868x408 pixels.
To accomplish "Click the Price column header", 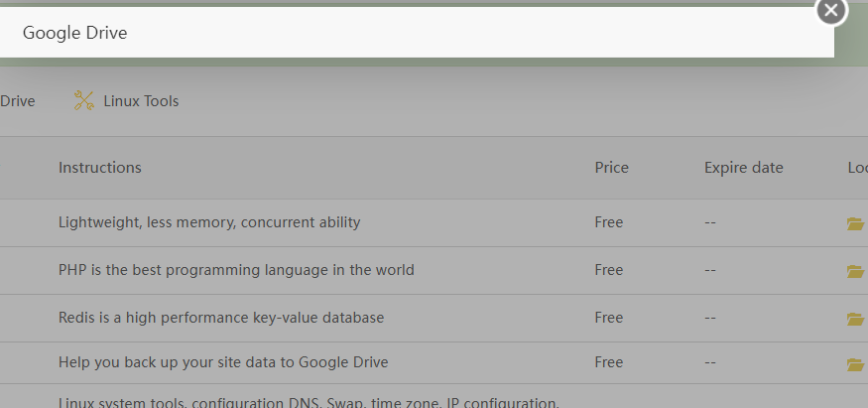I will tap(611, 167).
